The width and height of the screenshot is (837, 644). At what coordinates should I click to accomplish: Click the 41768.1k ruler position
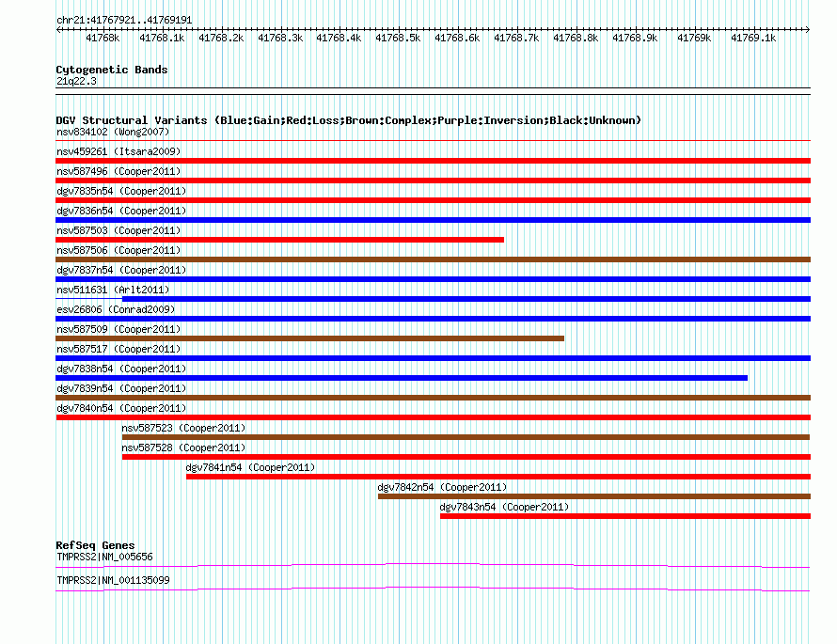click(162, 38)
